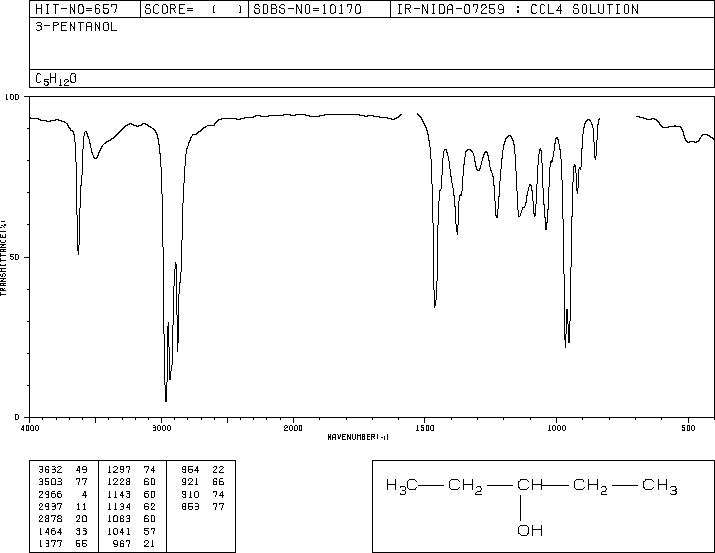
Task: Click the 921 peak table entry
Action: [x=190, y=482]
